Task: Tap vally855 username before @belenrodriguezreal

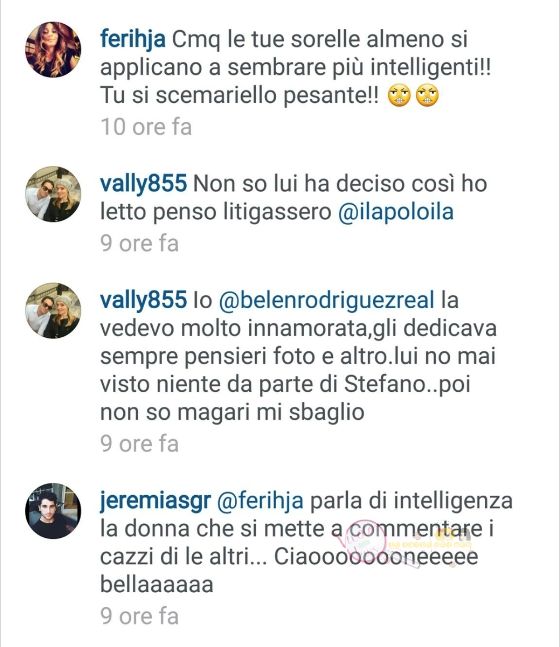Action: tap(143, 300)
